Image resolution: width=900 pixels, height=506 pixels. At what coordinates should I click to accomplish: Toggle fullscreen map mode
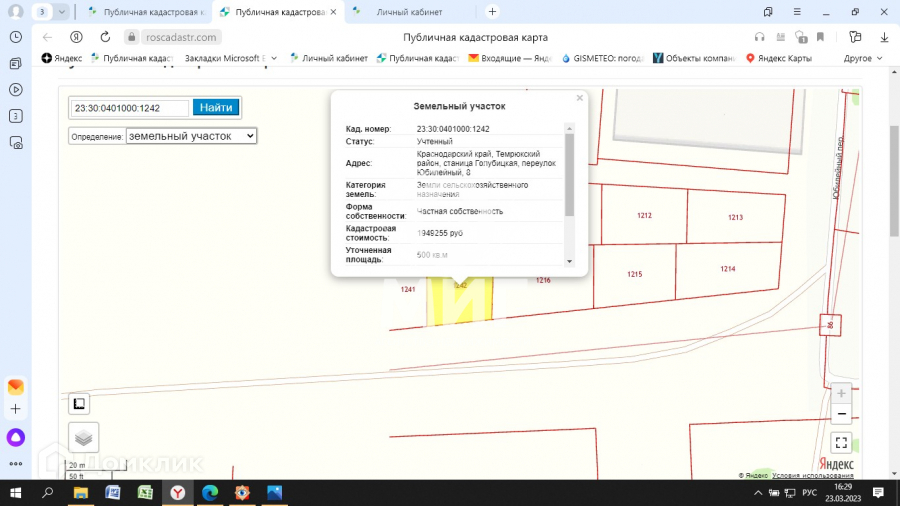pos(841,442)
